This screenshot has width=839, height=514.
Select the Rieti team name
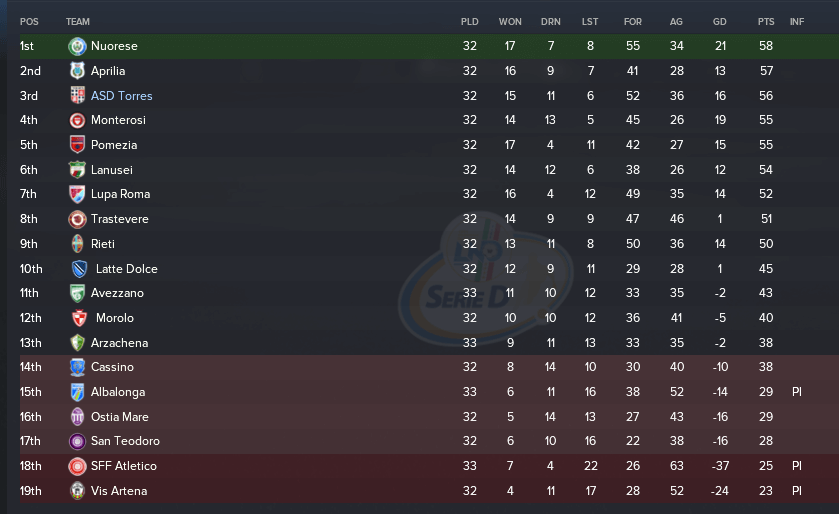click(103, 244)
